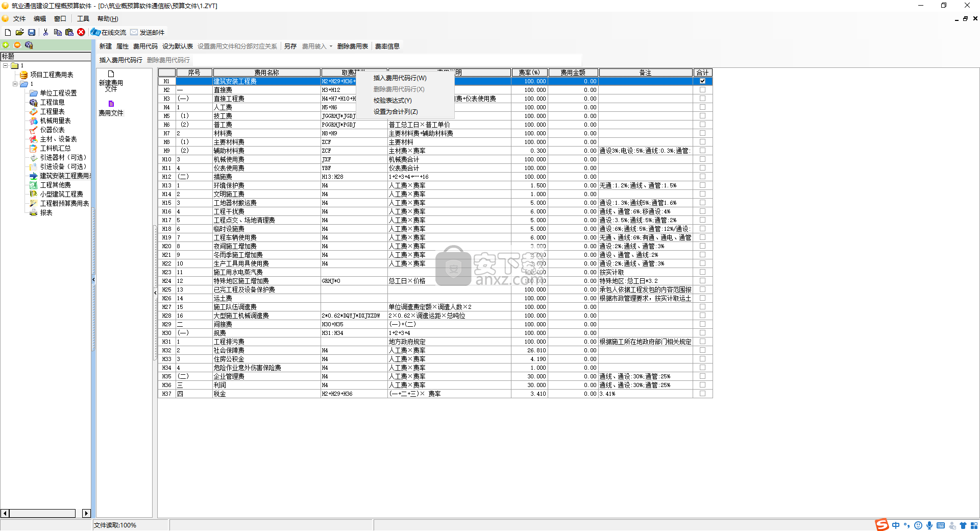Open 帮助(H) menu
The width and height of the screenshot is (980, 531).
pyautogui.click(x=108, y=19)
